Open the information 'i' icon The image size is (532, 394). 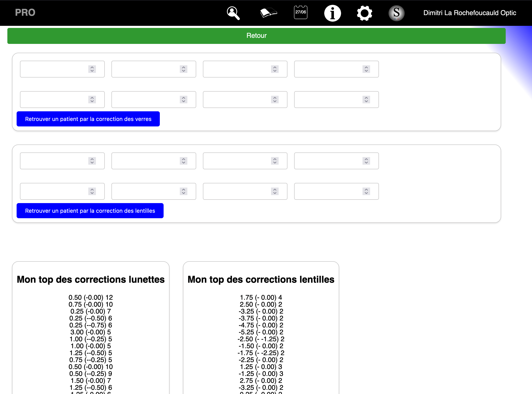point(332,13)
